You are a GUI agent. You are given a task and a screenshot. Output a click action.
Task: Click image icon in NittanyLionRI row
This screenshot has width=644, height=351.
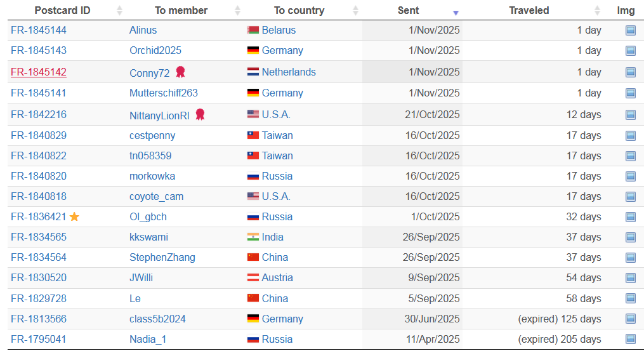[630, 115]
